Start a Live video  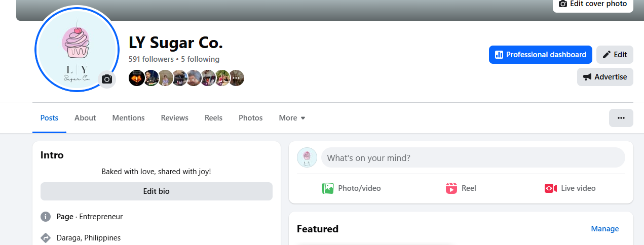[x=570, y=188]
